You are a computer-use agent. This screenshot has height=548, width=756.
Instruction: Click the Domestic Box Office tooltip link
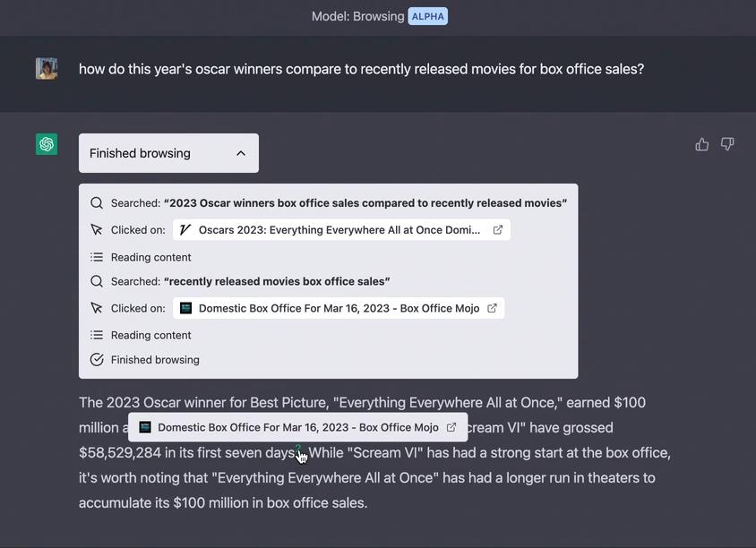pyautogui.click(x=297, y=427)
